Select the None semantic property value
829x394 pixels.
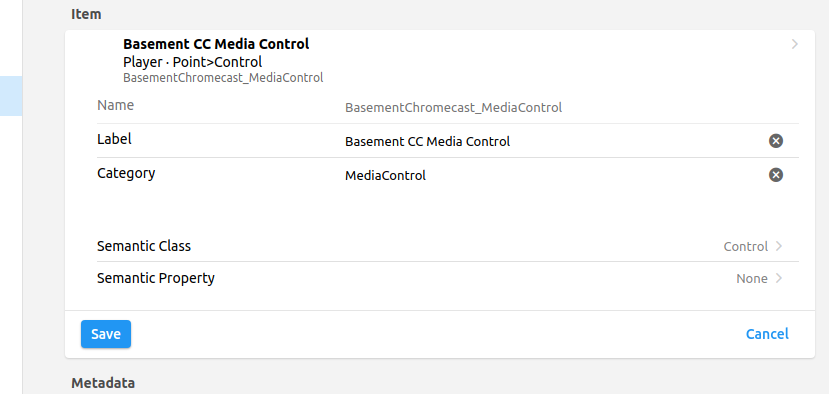click(x=751, y=278)
